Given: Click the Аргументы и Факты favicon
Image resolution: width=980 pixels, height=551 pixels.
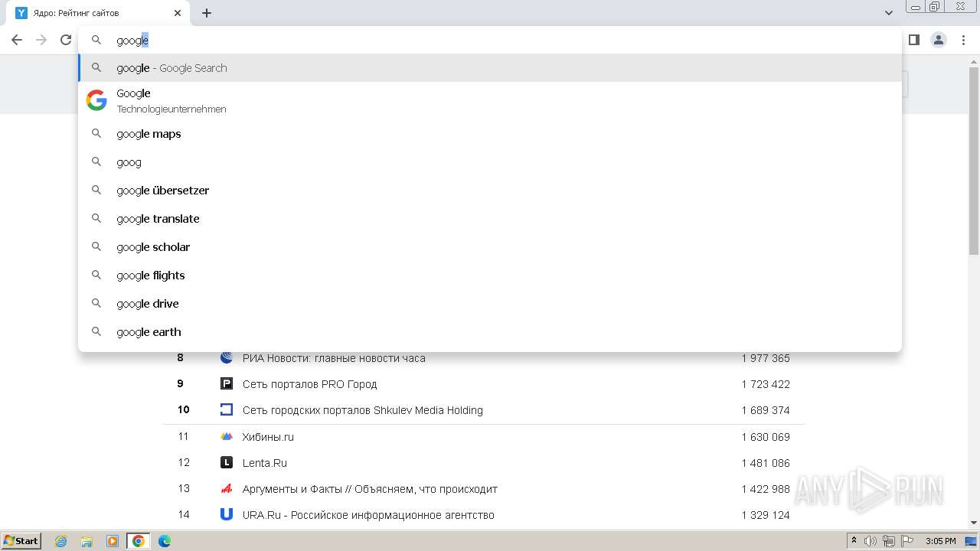Looking at the screenshot, I should (227, 488).
